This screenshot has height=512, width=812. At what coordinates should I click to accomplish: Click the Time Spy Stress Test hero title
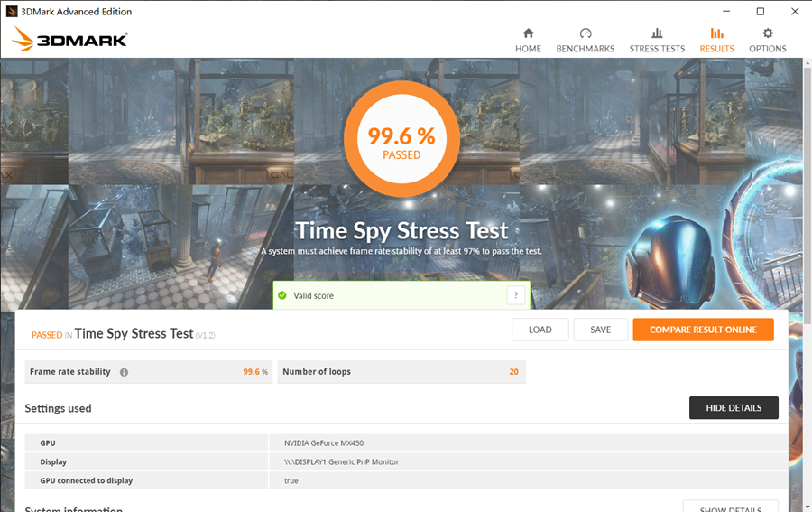click(401, 230)
